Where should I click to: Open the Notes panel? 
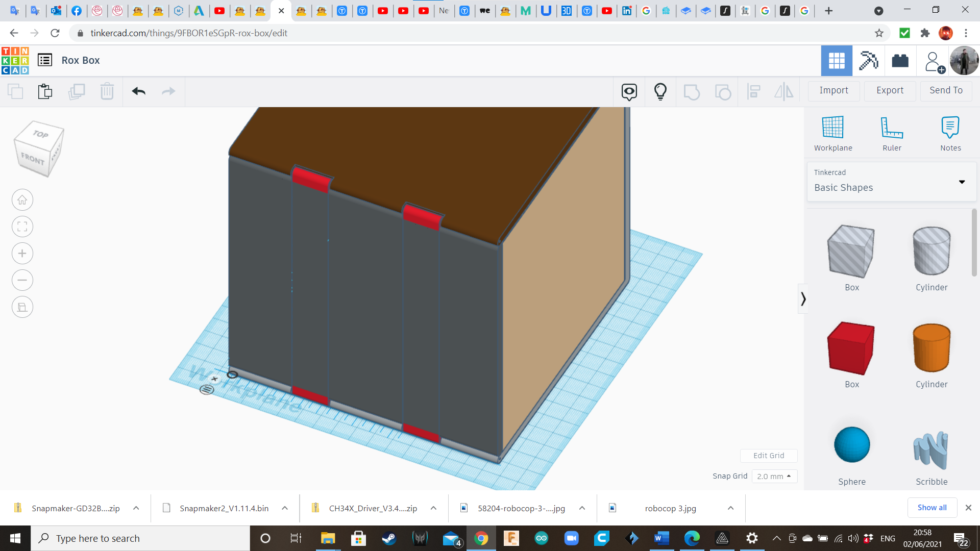(x=950, y=133)
